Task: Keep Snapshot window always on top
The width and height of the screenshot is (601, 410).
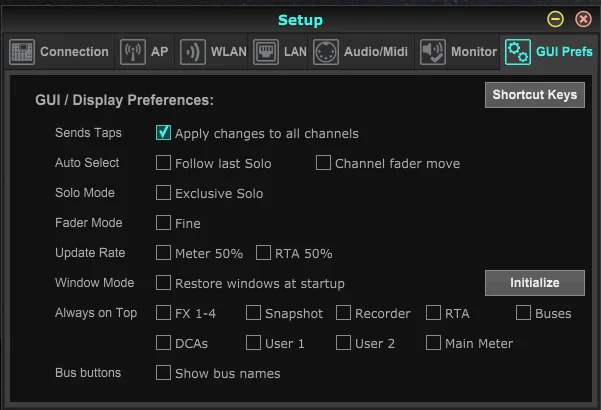Action: pos(253,312)
